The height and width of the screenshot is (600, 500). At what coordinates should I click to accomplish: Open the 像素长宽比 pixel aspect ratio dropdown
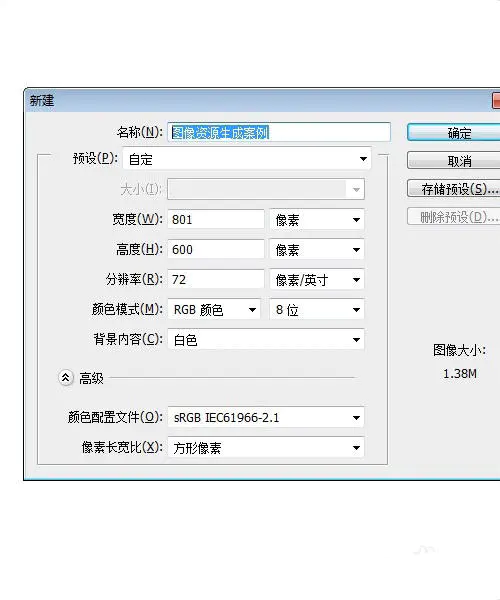click(266, 447)
